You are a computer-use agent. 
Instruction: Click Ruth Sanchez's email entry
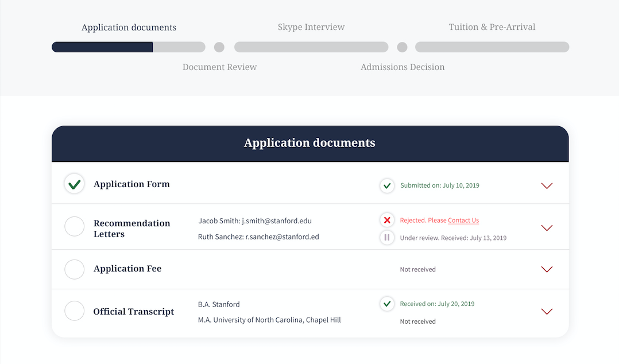pos(258,237)
